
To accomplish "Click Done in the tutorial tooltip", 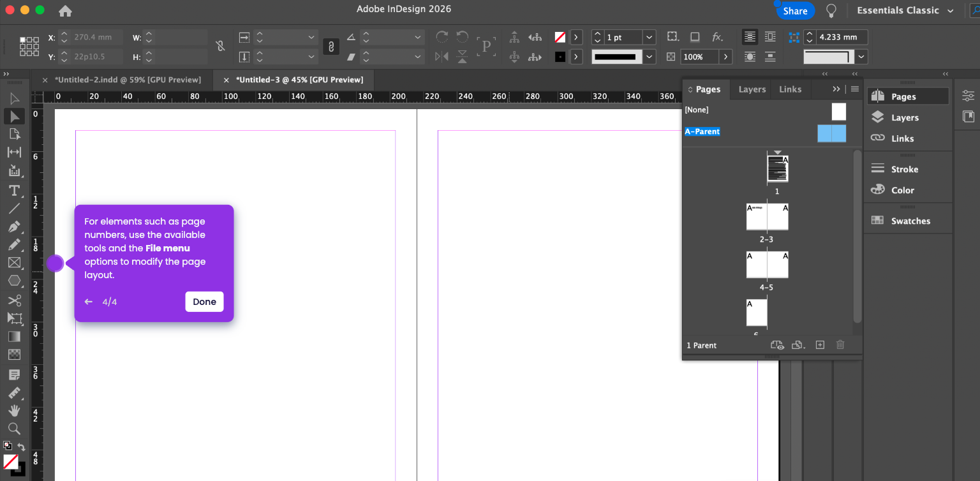I will pos(204,302).
